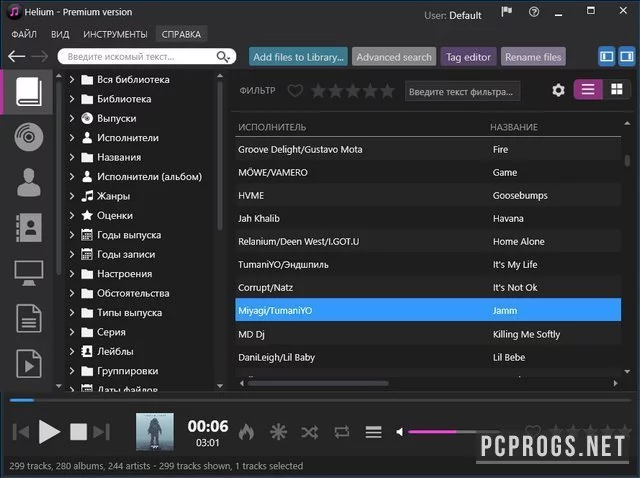
Task: Set filter rating to five stars
Action: 387,91
